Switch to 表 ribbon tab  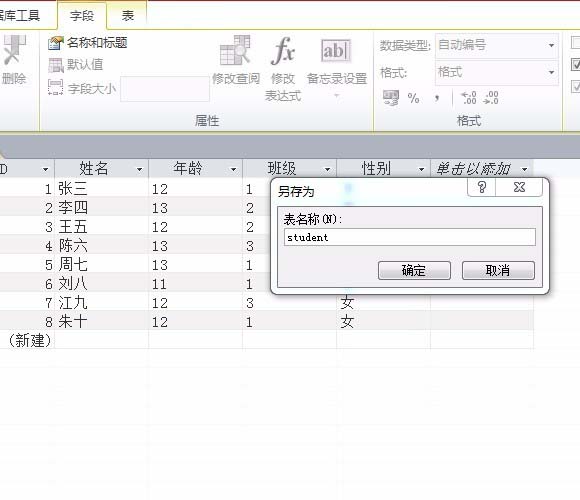coord(128,16)
